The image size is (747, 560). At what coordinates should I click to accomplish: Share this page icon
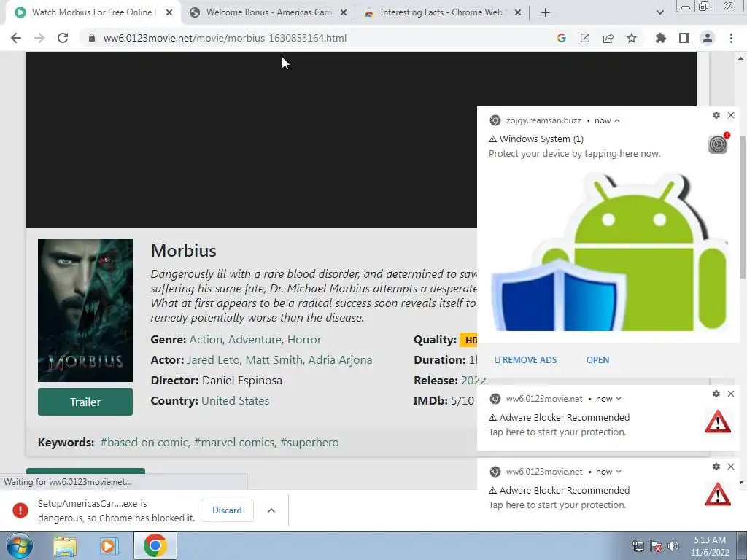click(608, 38)
